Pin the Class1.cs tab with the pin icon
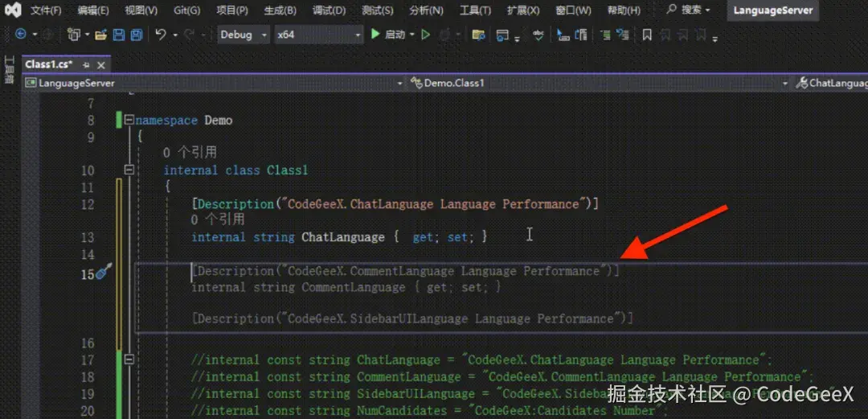868x419 pixels. coord(86,65)
